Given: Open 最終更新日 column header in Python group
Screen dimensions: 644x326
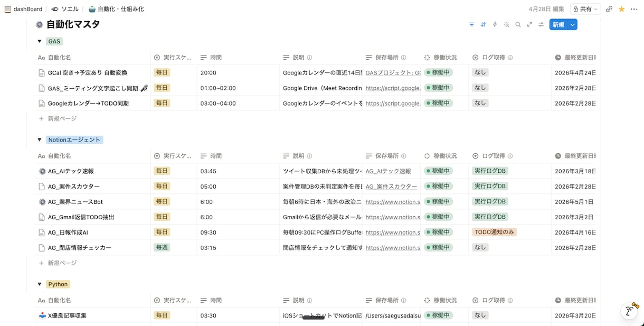Looking at the screenshot, I should click(x=575, y=300).
